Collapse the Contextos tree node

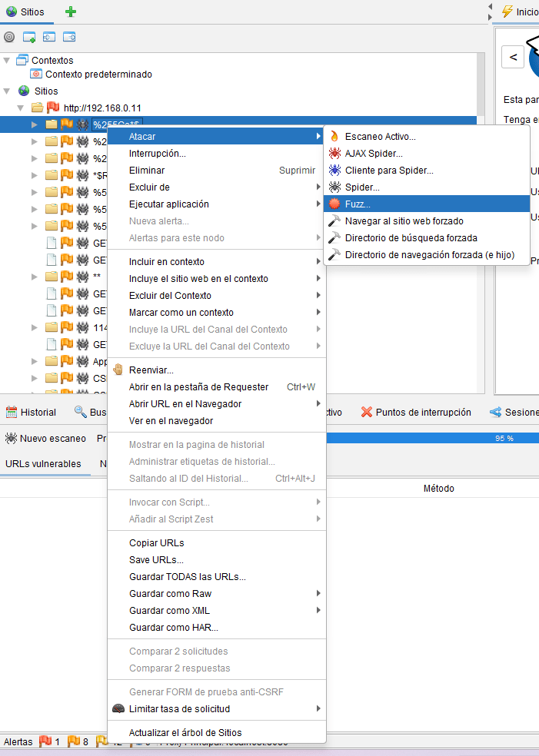click(8, 60)
